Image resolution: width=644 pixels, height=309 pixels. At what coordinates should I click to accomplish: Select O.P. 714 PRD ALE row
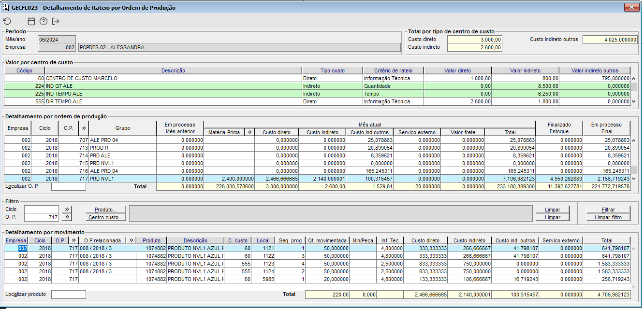(x=106, y=155)
